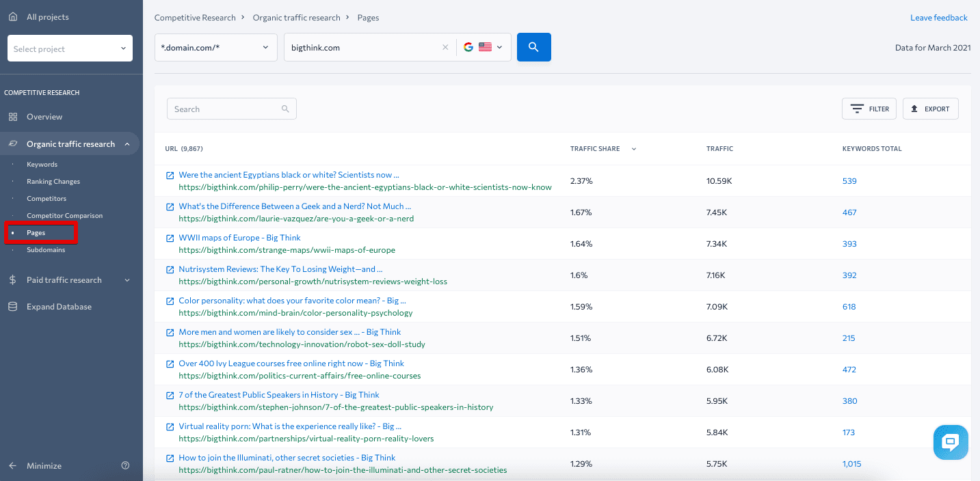Open external link icon for Virtual reality page
The height and width of the screenshot is (481, 980).
pos(170,426)
